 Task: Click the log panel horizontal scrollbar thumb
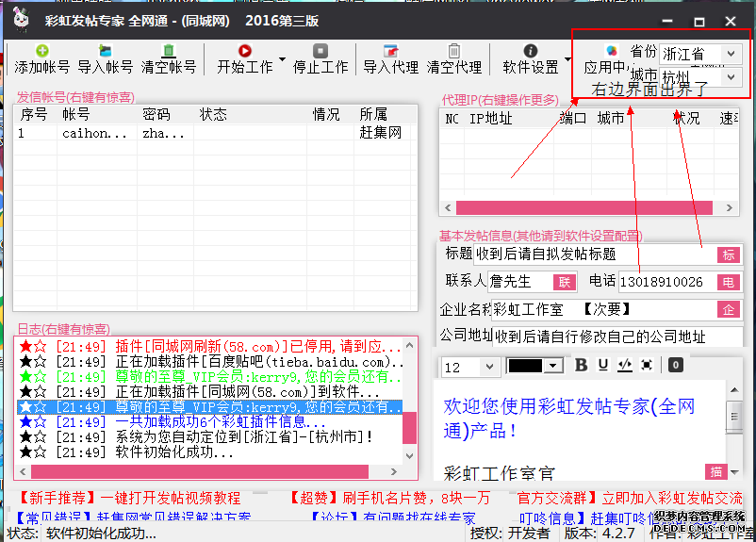pyautogui.click(x=200, y=471)
